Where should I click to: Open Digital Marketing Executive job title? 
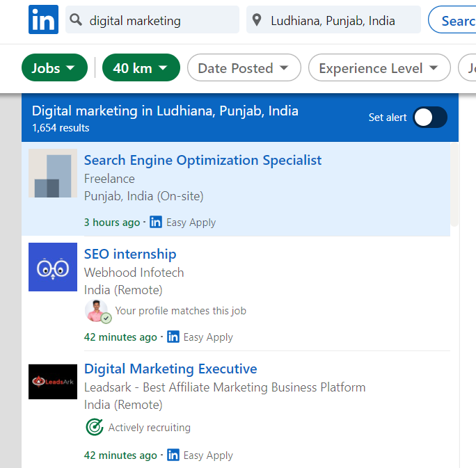(x=170, y=369)
